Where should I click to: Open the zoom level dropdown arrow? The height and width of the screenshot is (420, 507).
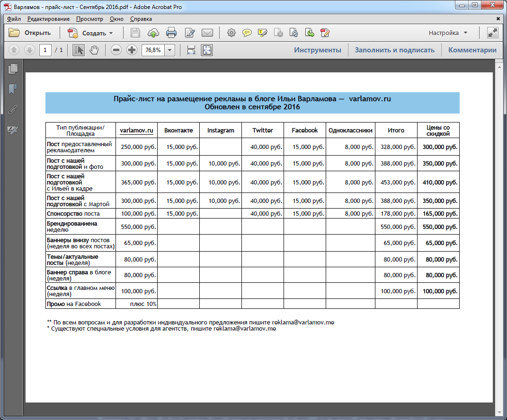pos(170,50)
